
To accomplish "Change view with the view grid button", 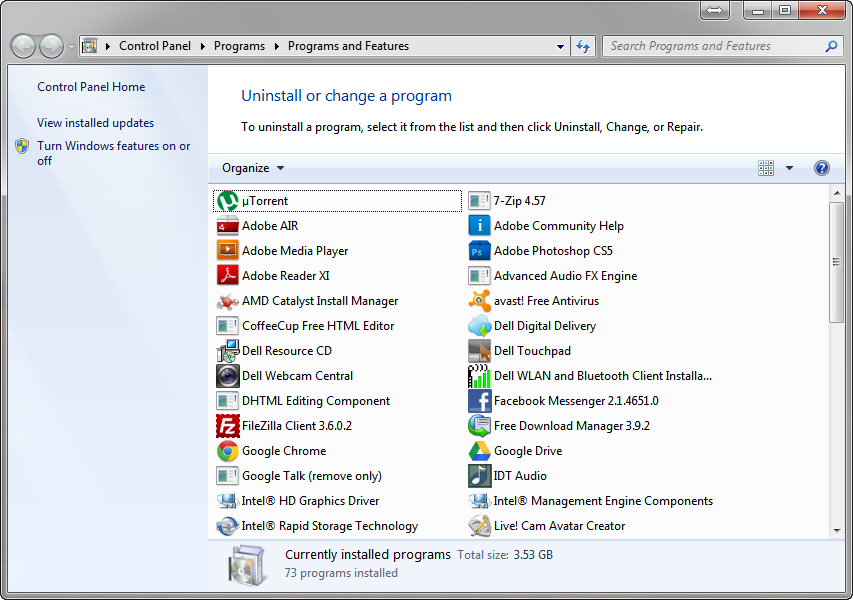I will (766, 168).
